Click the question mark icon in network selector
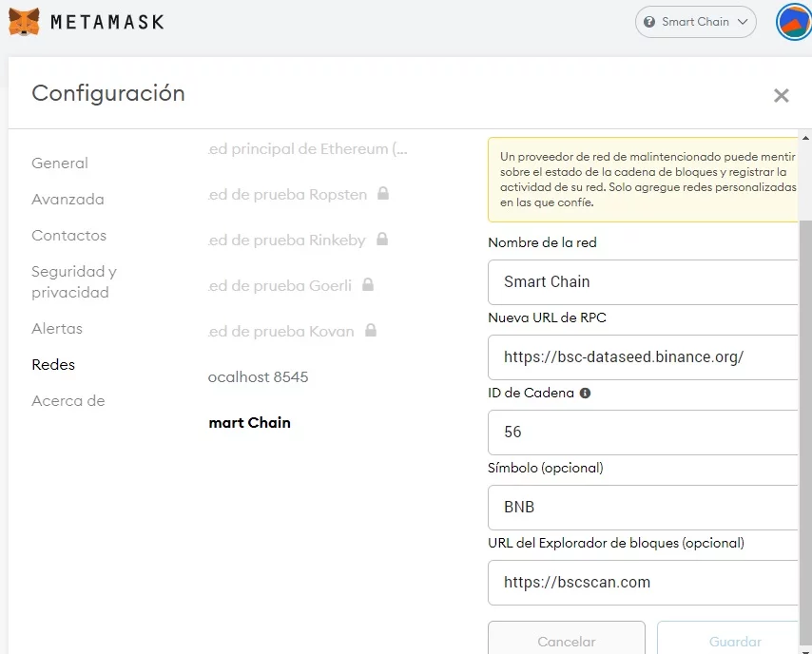 [648, 22]
